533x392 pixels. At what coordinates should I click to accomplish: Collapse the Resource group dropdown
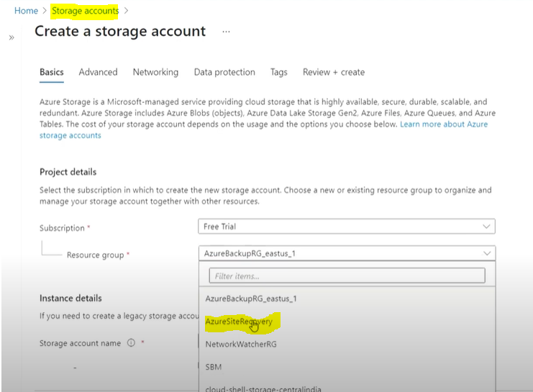coord(347,253)
